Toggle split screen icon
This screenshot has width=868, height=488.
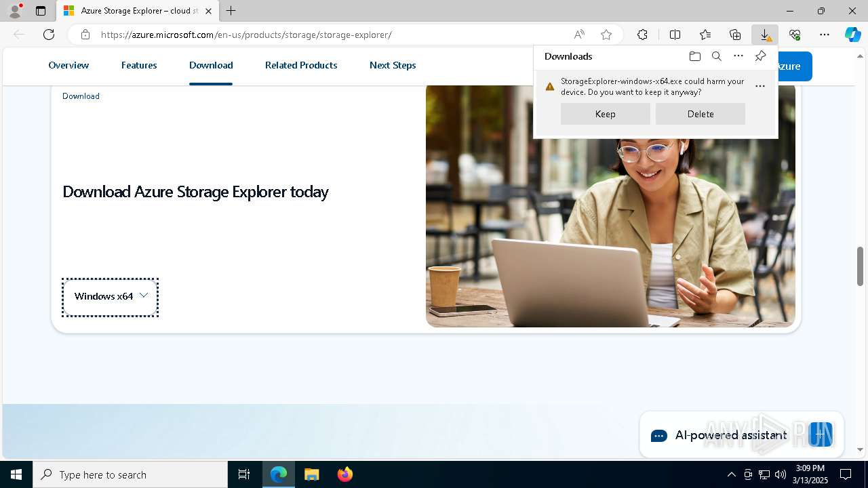(675, 35)
